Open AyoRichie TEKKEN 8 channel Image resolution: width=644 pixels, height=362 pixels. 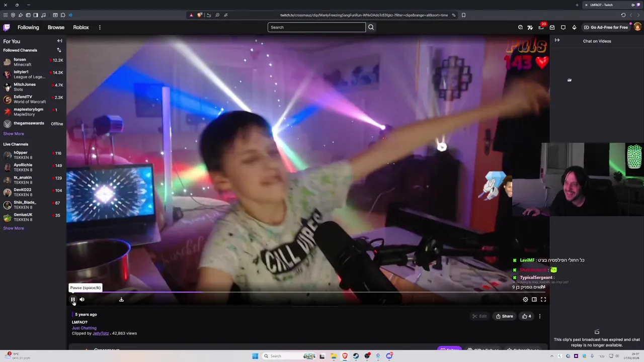pos(33,167)
